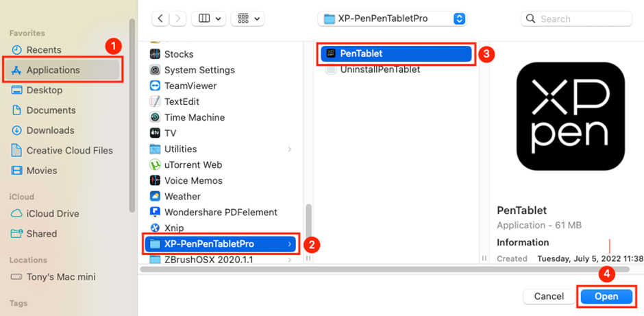Select the Time Machine app icon

click(x=155, y=117)
